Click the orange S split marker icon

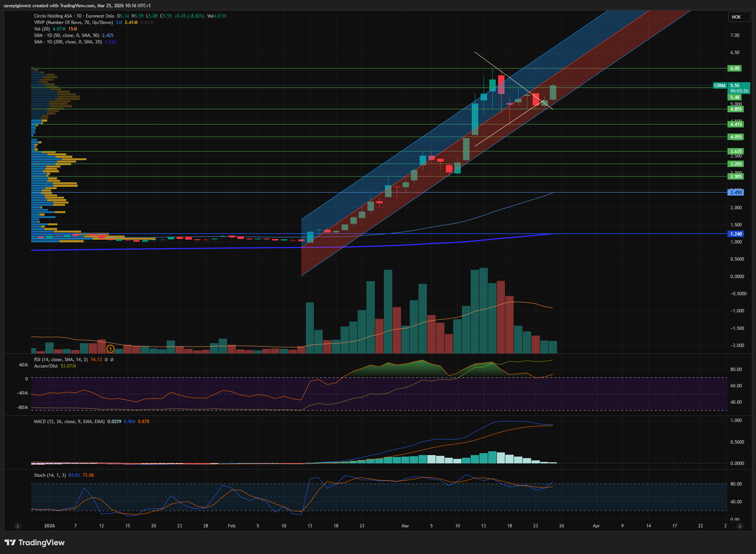110,348
